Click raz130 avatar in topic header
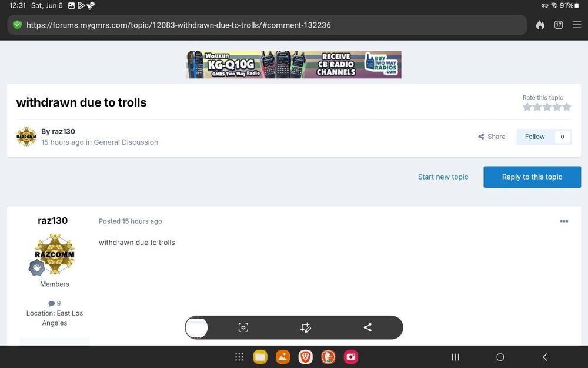The height and width of the screenshot is (368, 588). (26, 137)
